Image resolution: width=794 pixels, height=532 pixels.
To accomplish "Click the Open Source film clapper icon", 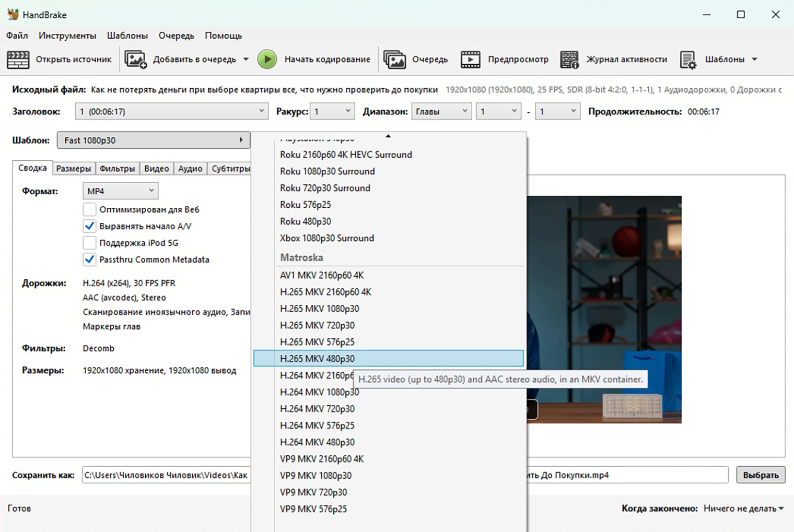I will (18, 60).
